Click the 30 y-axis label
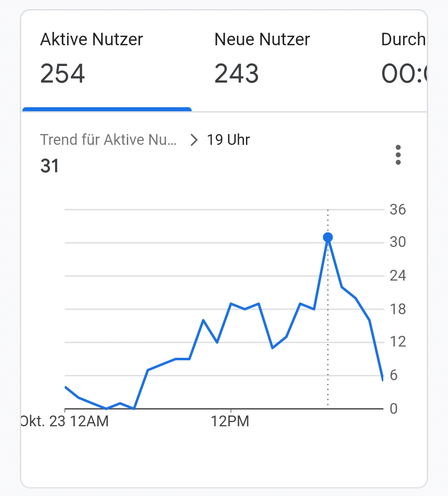This screenshot has height=496, width=448. 397,242
